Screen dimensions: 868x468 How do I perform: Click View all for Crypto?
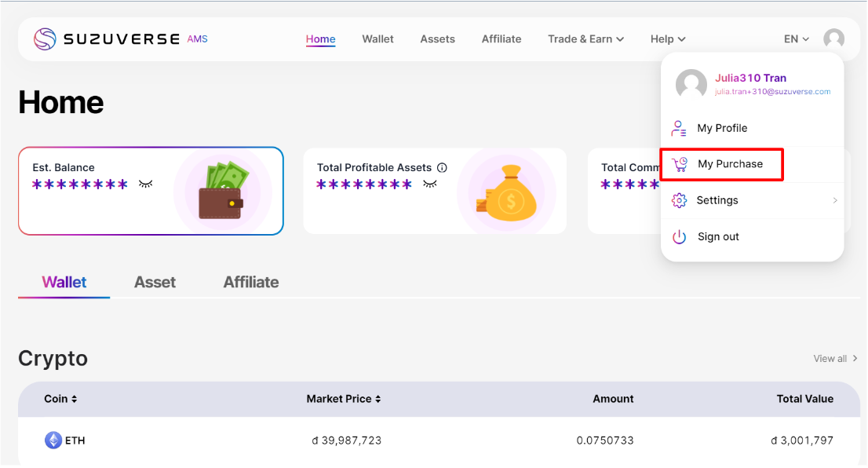[x=834, y=359]
